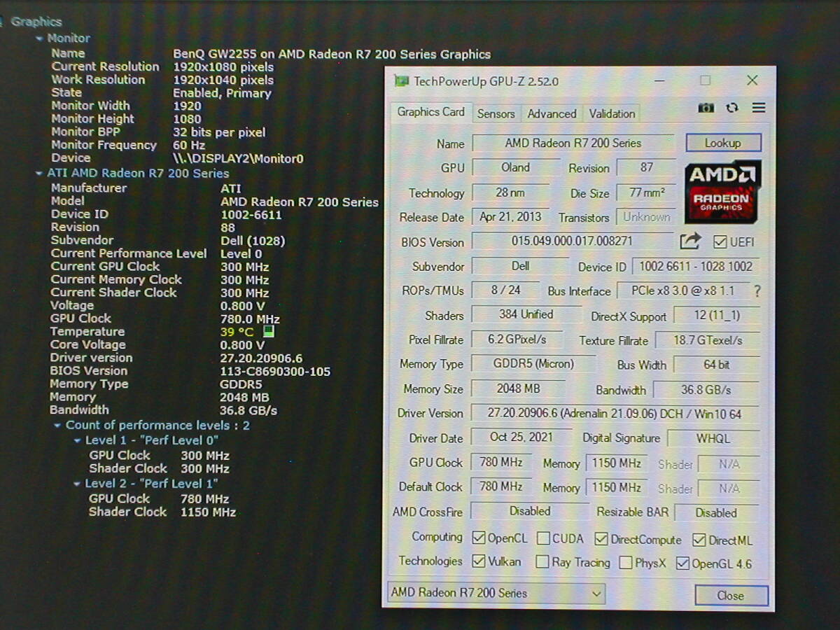The image size is (840, 630).
Task: Click the Device ID field value
Action: [695, 267]
